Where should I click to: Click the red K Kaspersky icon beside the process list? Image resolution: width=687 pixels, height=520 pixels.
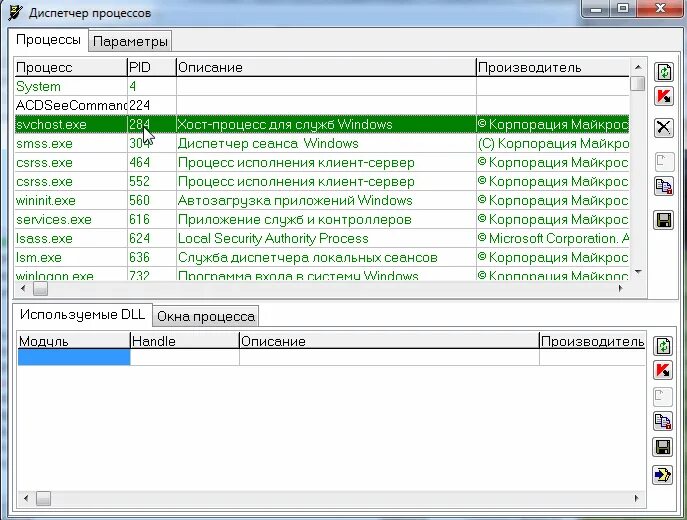click(x=664, y=96)
